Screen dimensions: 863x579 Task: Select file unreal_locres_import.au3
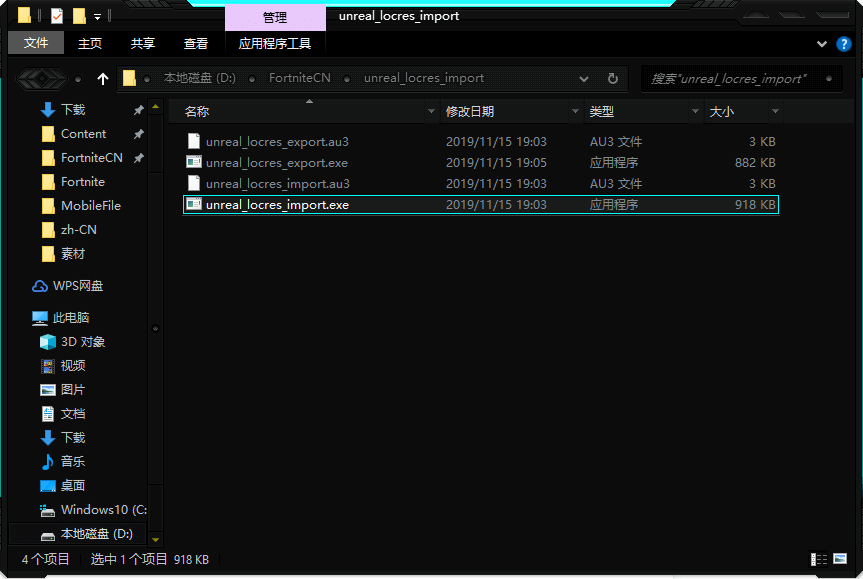tap(480, 184)
